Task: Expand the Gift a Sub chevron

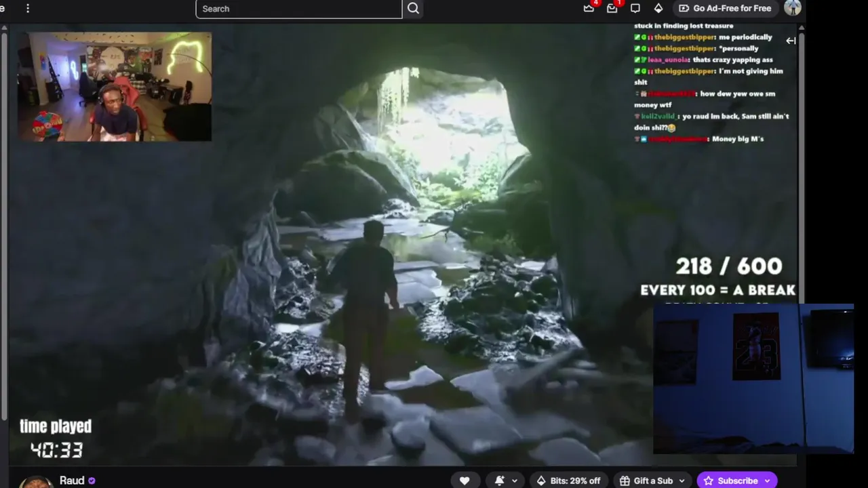Action: coord(682,481)
